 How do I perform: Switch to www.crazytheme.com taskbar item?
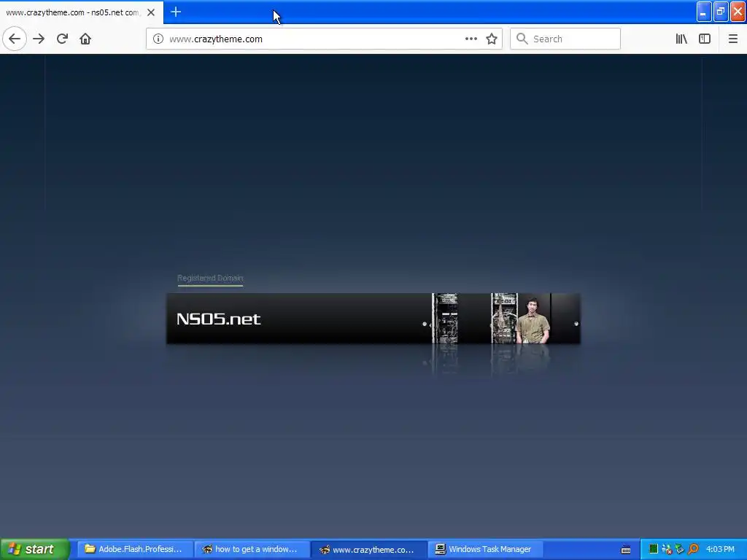point(368,549)
